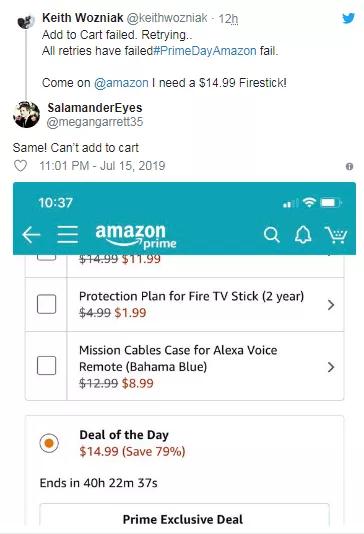Open the Keith Wozniak profile name
Viewport: 364px width, 534px height.
82,18
